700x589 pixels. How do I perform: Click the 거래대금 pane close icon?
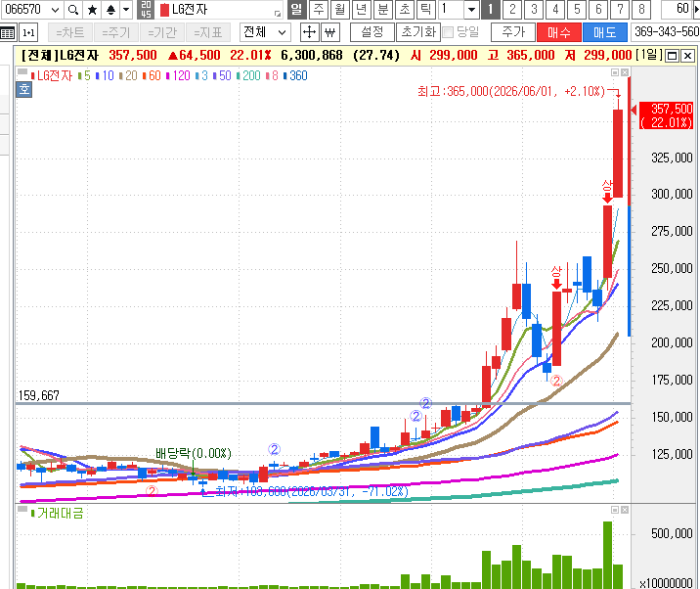point(625,510)
